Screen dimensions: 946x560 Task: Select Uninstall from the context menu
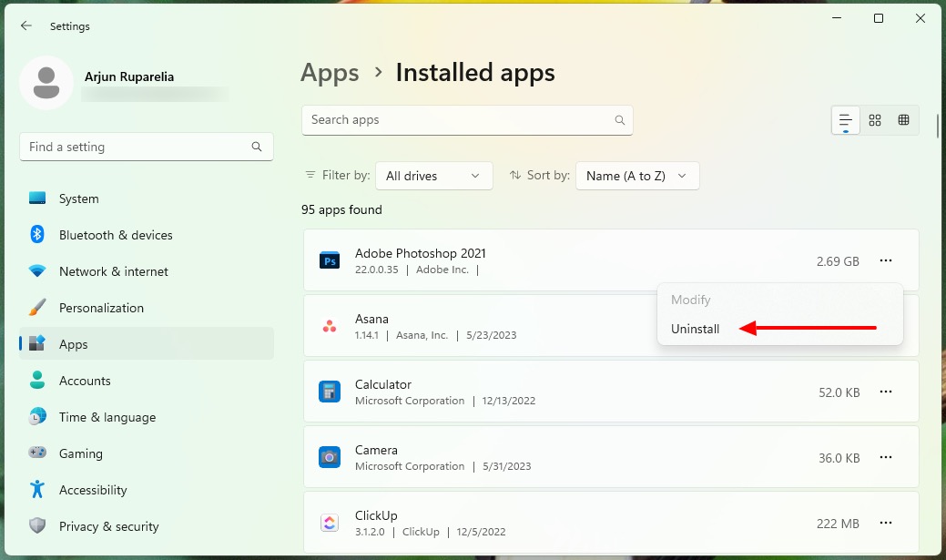[x=695, y=329]
